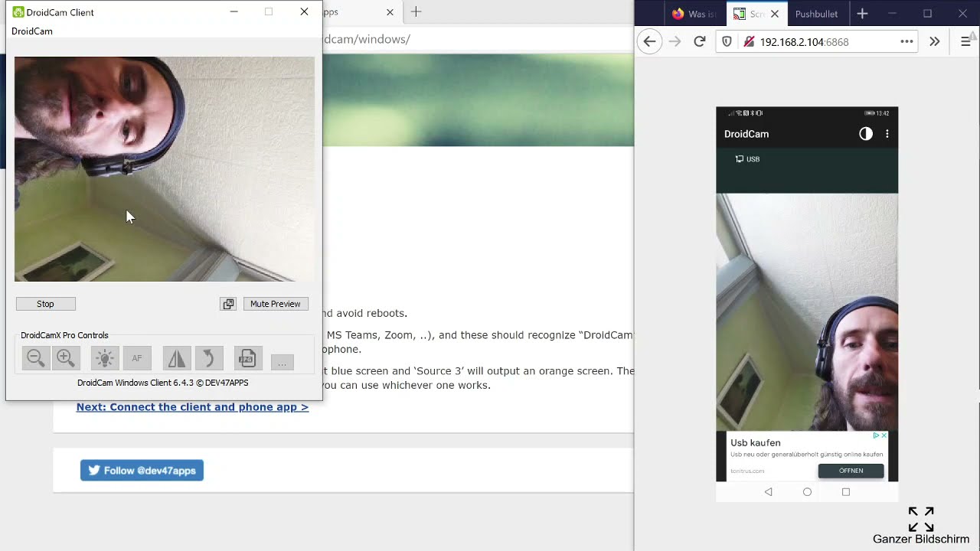Open the phone app overflow menu

tap(887, 134)
